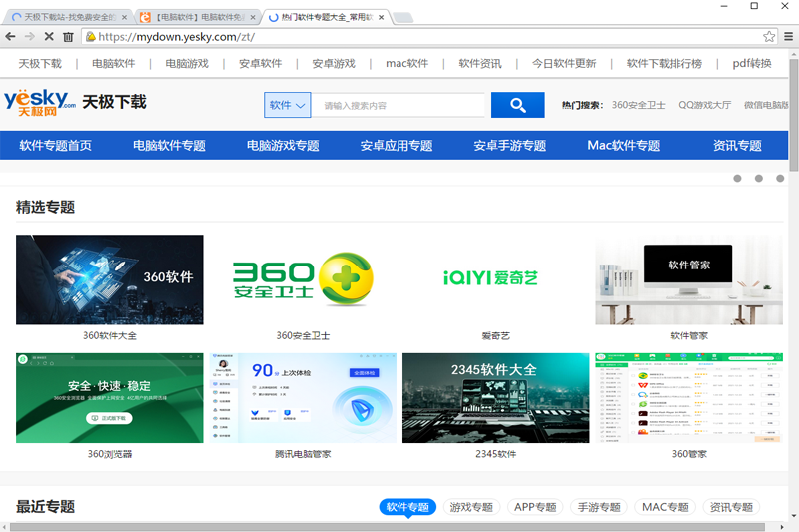This screenshot has height=532, width=799.
Task: Open the iQIYI 爱奇艺 logo thumbnail
Action: pyautogui.click(x=495, y=279)
